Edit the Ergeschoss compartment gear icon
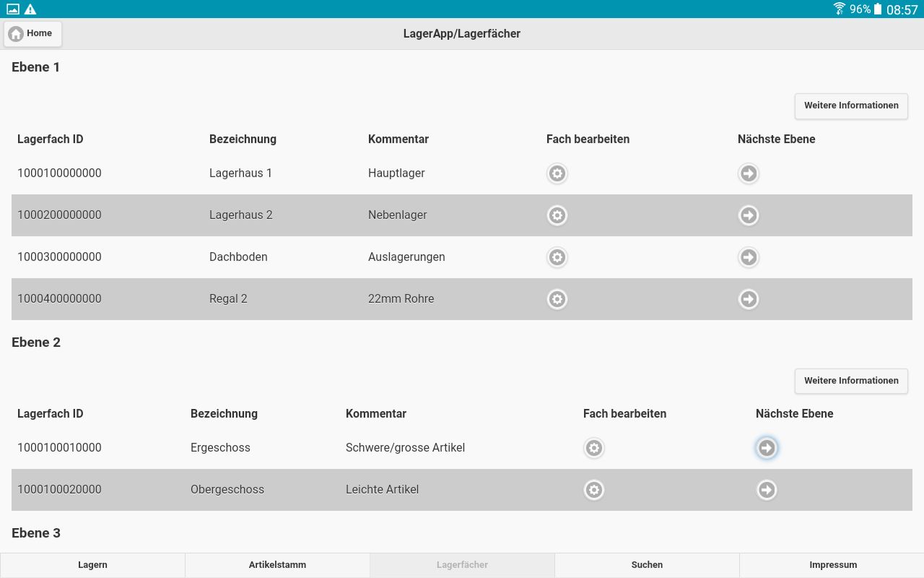Viewport: 924px width, 578px height. pyautogui.click(x=593, y=448)
